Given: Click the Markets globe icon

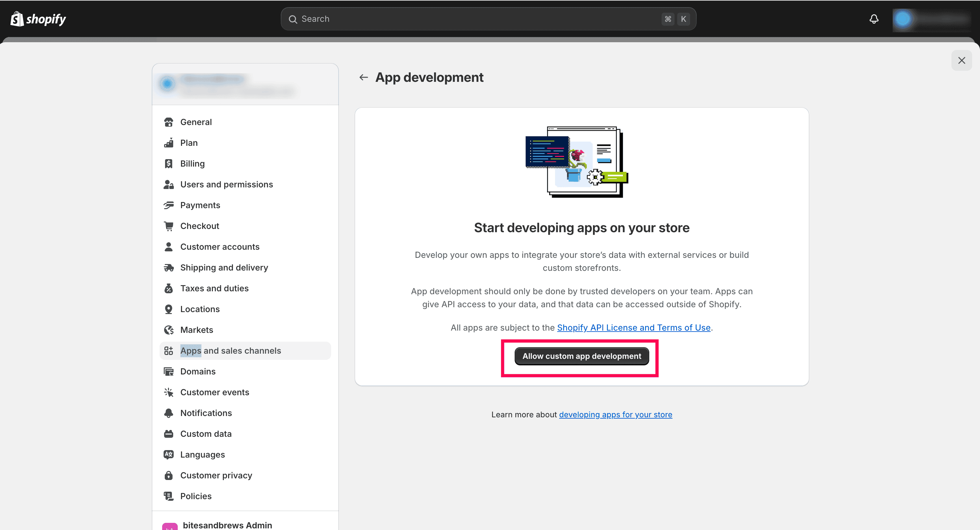Looking at the screenshot, I should [169, 330].
